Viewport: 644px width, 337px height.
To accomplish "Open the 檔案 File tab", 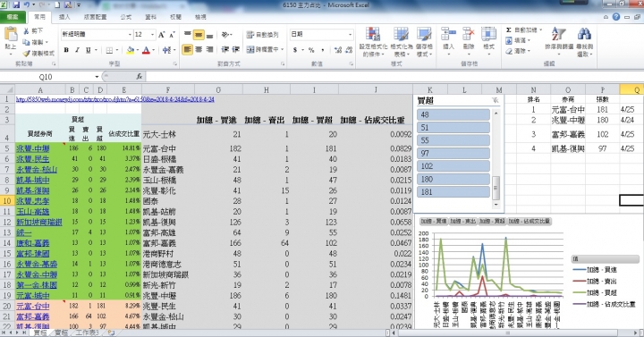I will [x=13, y=17].
